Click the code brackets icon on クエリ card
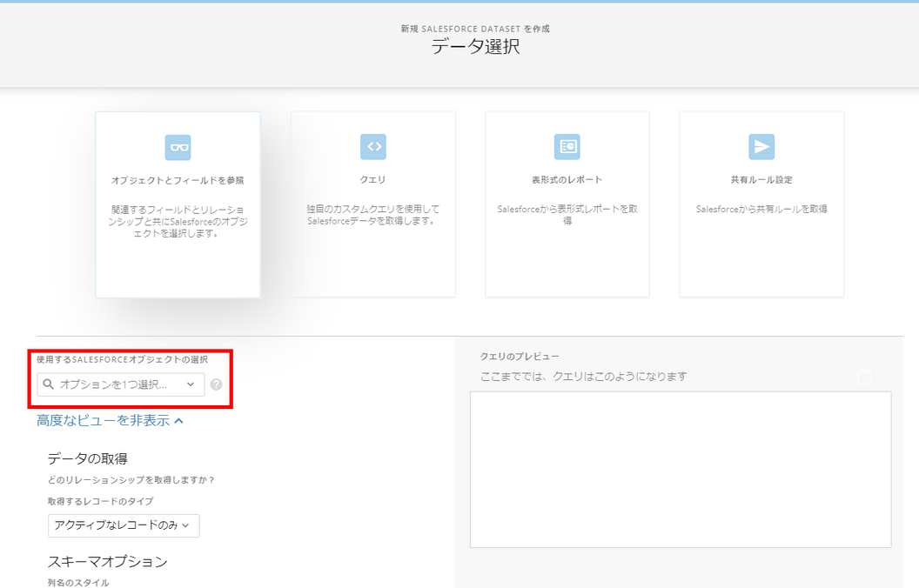The height and width of the screenshot is (588, 919). 373,146
